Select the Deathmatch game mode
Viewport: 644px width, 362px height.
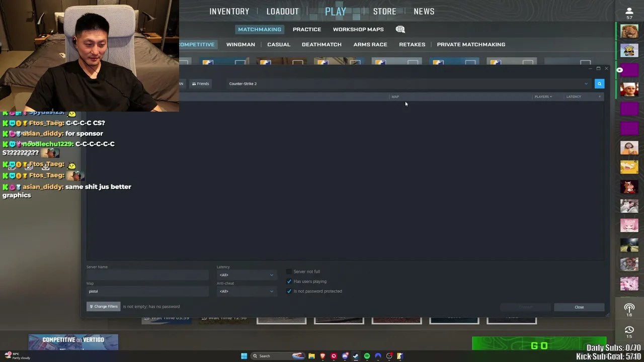(321, 44)
